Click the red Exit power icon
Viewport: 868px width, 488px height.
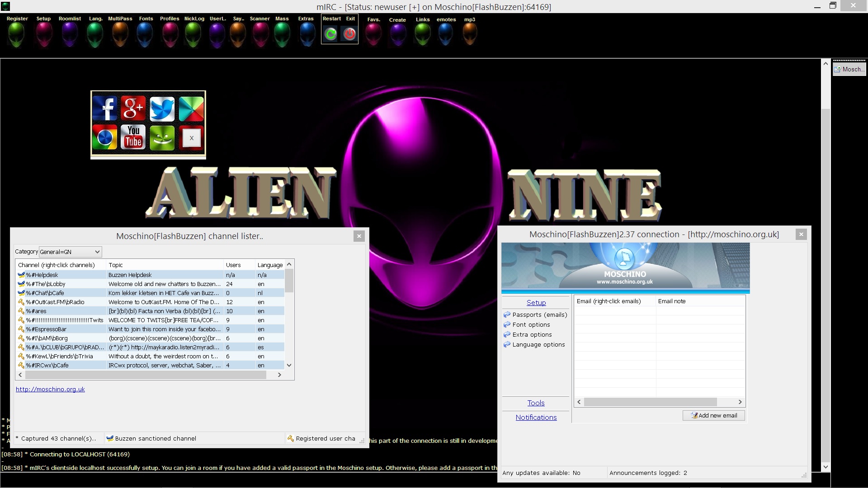coord(349,34)
